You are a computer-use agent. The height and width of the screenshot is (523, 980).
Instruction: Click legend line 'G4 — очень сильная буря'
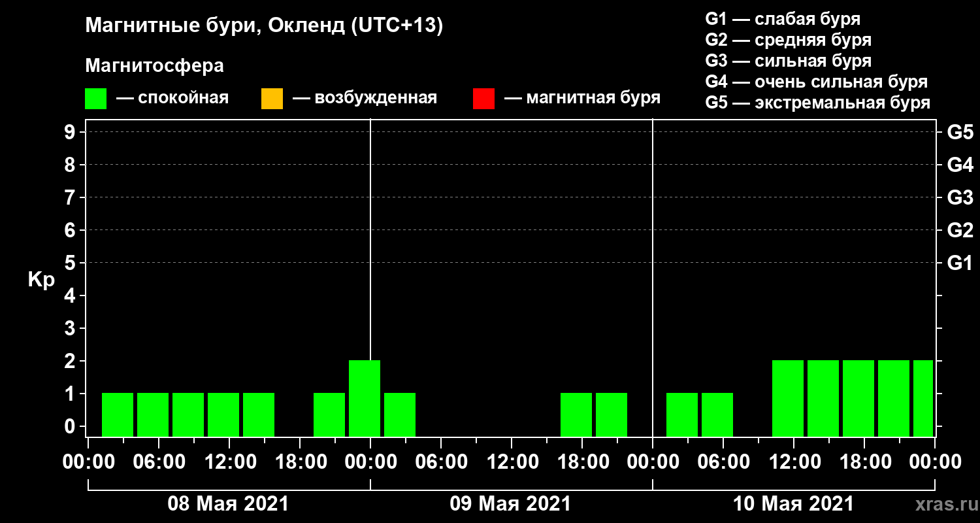[817, 82]
